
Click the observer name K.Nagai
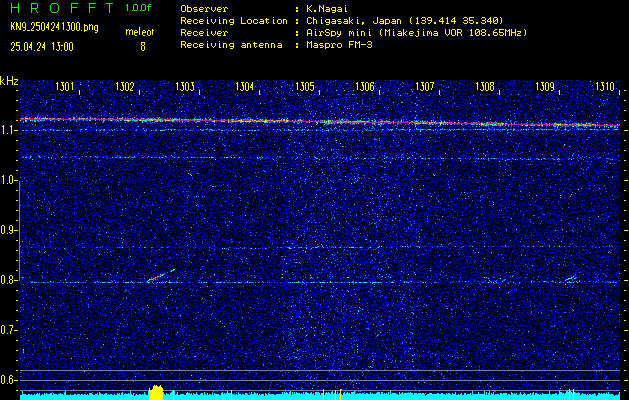[327, 9]
